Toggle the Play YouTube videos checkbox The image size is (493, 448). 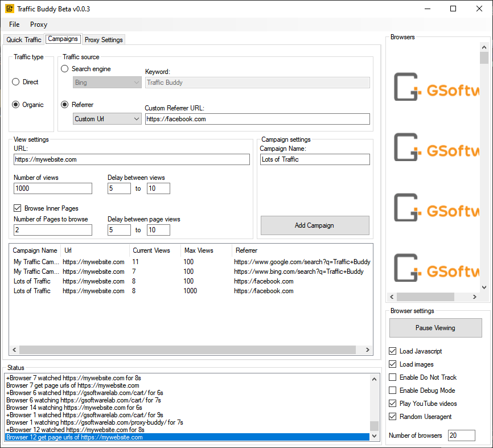pyautogui.click(x=393, y=404)
